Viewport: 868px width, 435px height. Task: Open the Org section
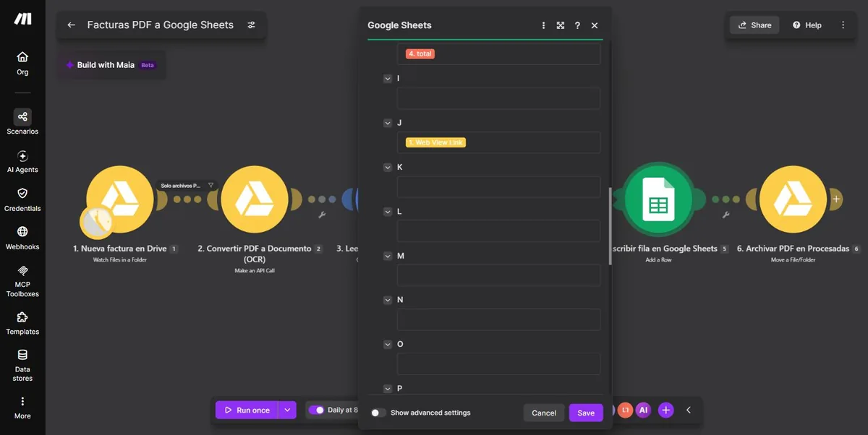(22, 63)
